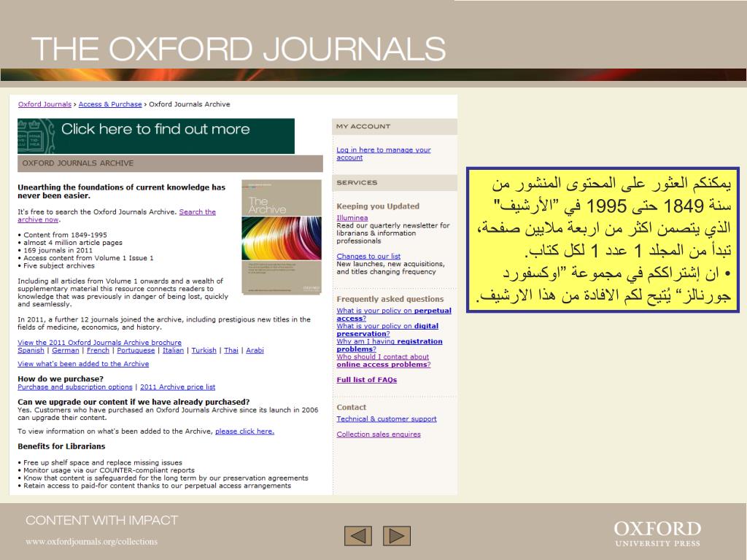Image resolution: width=747 pixels, height=560 pixels.
Task: Click the www.oxfordjournals.org/collections footer URL
Action: click(91, 542)
